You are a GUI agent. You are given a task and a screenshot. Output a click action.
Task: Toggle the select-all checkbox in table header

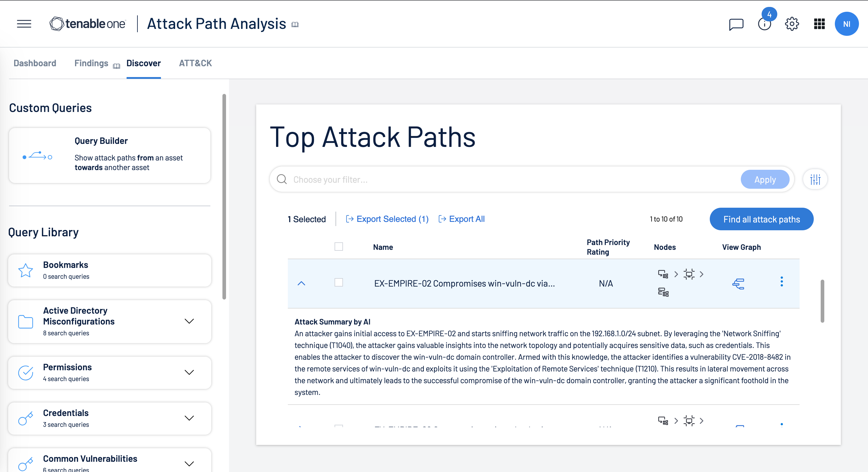[x=338, y=247]
